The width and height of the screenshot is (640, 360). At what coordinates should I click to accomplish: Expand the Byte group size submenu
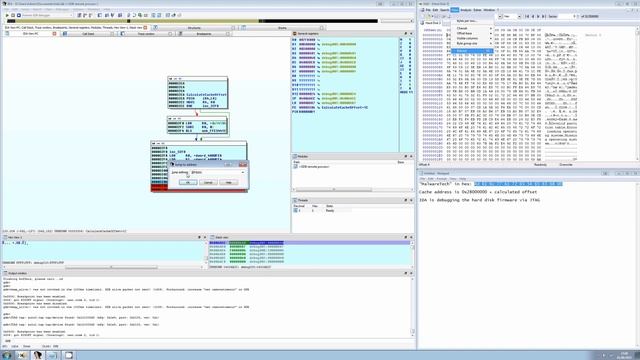tap(472, 43)
